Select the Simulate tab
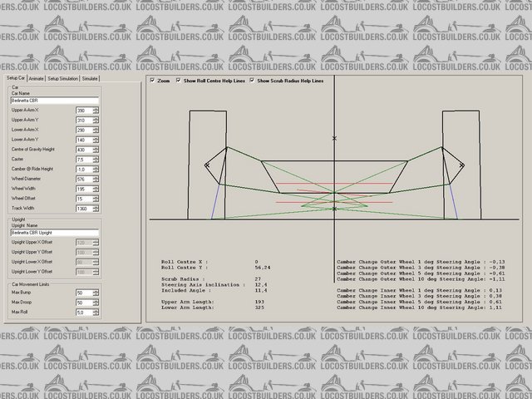532x399 pixels. (91, 77)
